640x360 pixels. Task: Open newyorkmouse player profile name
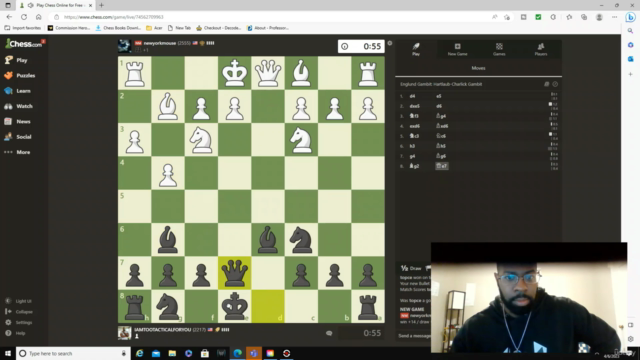(160, 43)
